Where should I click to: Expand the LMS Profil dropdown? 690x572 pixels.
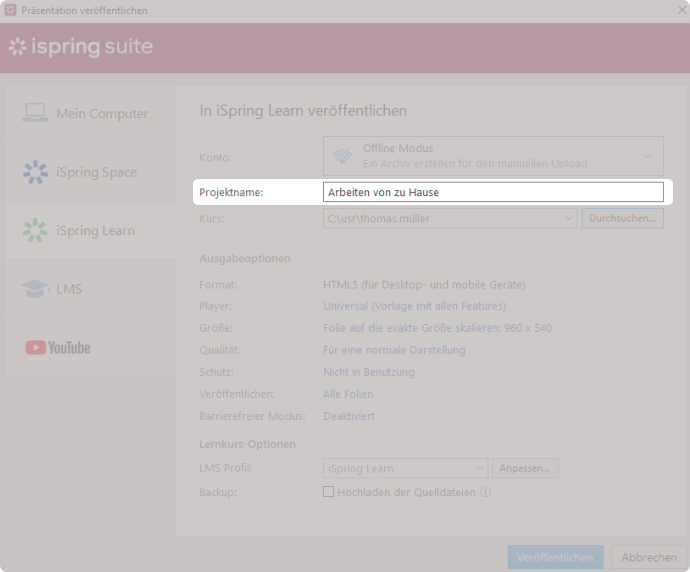(479, 468)
